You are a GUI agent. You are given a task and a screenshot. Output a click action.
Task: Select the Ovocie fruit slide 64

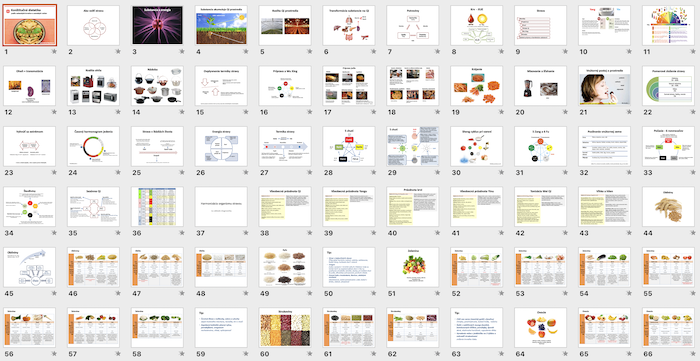point(540,328)
